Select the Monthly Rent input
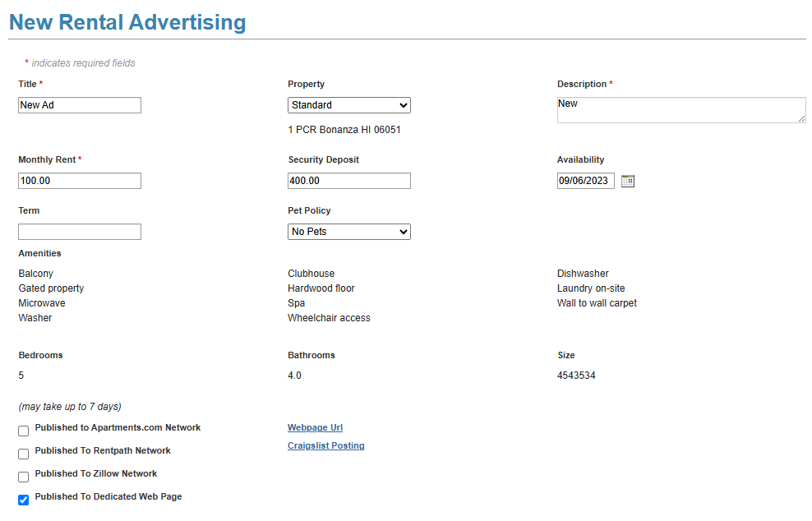The width and height of the screenshot is (812, 521). coord(79,181)
